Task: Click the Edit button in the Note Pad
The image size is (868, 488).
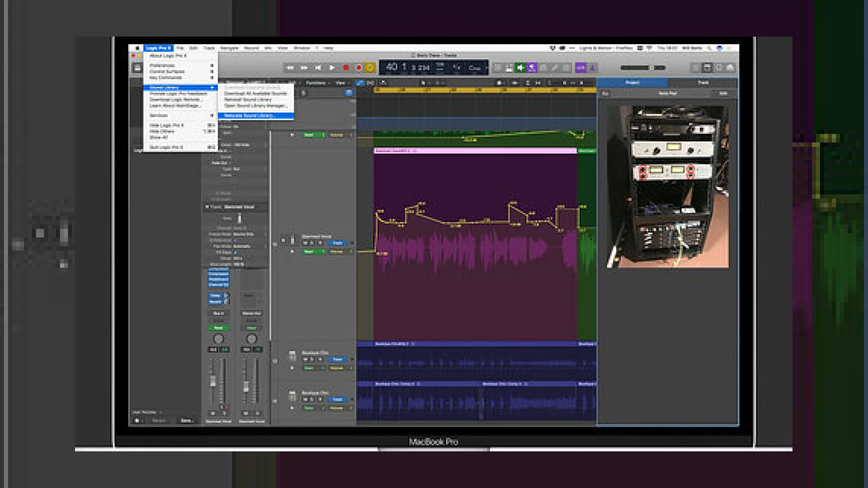Action: [x=723, y=94]
